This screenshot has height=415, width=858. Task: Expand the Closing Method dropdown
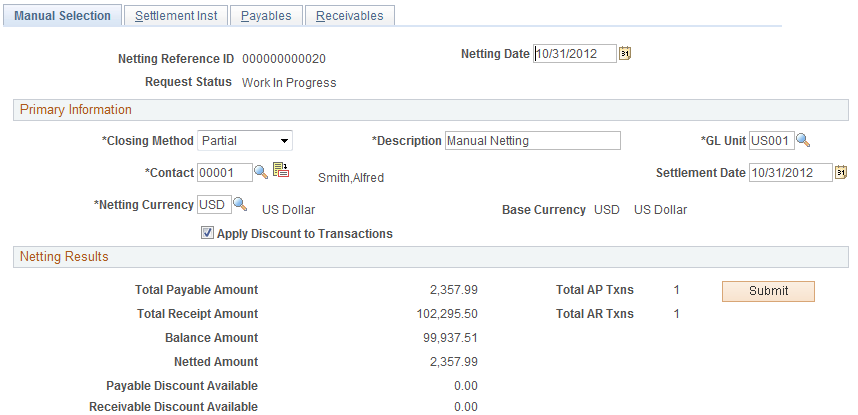coord(245,141)
